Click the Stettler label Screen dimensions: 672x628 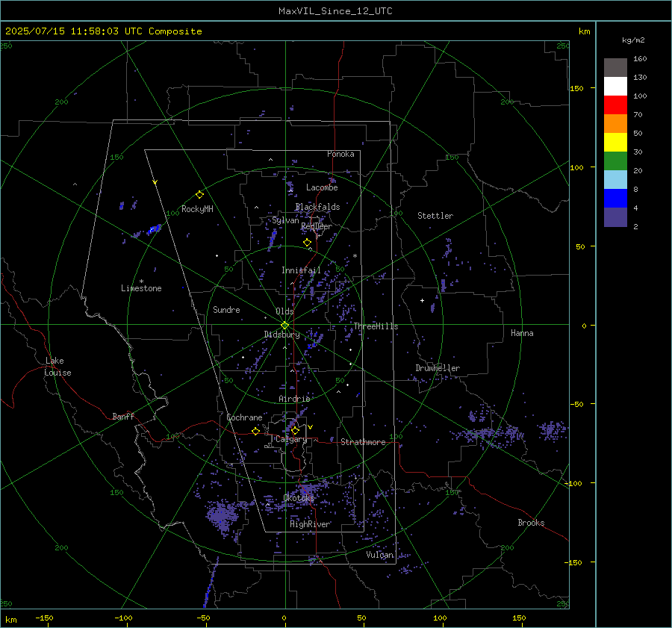point(435,216)
